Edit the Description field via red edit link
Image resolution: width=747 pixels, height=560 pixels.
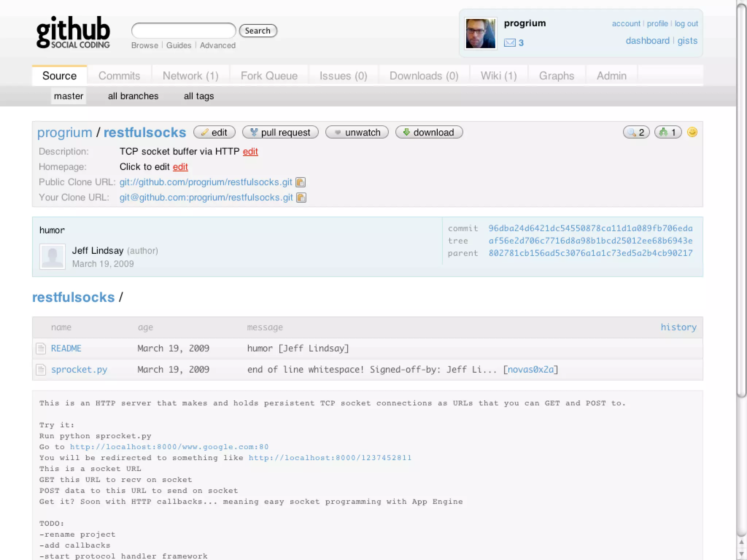pyautogui.click(x=250, y=151)
